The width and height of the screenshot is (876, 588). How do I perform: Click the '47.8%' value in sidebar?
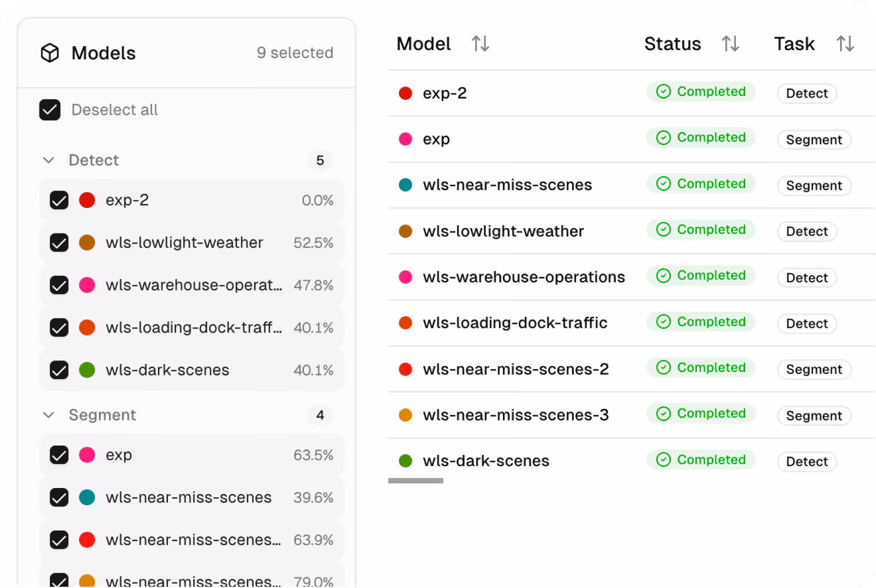tap(313, 285)
